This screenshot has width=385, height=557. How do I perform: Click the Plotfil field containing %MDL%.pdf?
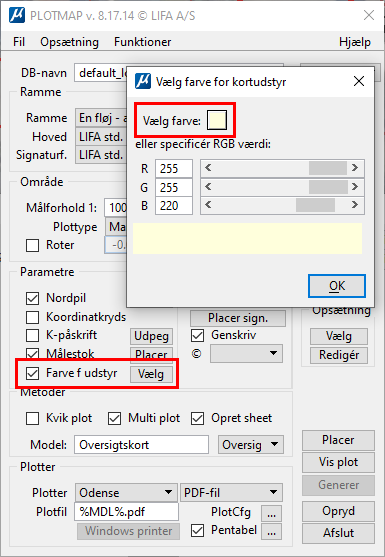[126, 512]
